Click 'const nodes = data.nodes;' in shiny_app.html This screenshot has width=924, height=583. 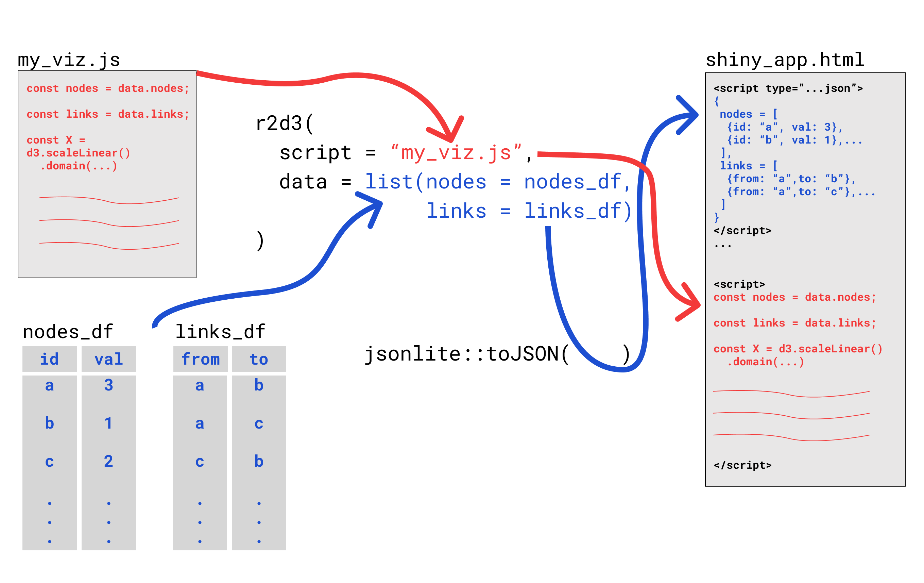coord(795,297)
